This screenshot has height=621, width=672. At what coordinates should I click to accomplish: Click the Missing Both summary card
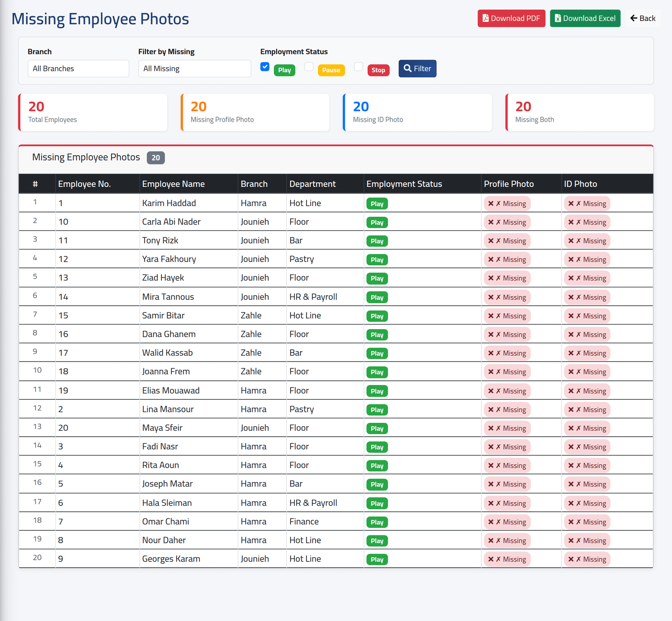click(580, 112)
